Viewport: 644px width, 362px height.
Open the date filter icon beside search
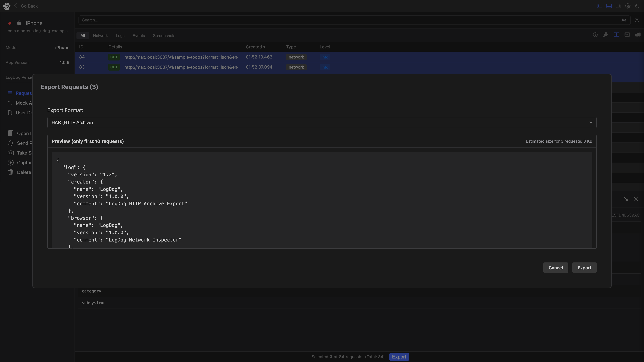637,20
